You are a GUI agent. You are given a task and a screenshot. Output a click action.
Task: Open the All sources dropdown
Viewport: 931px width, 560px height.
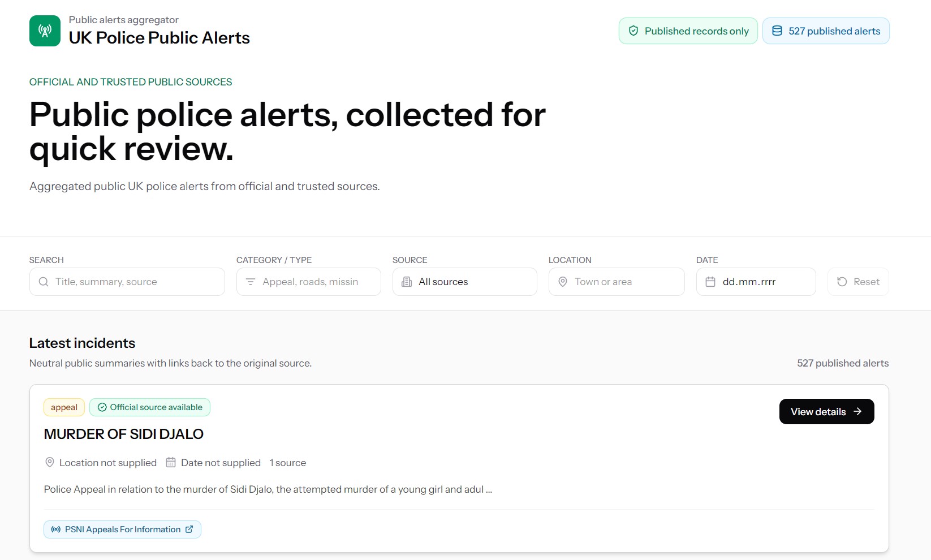pos(464,282)
